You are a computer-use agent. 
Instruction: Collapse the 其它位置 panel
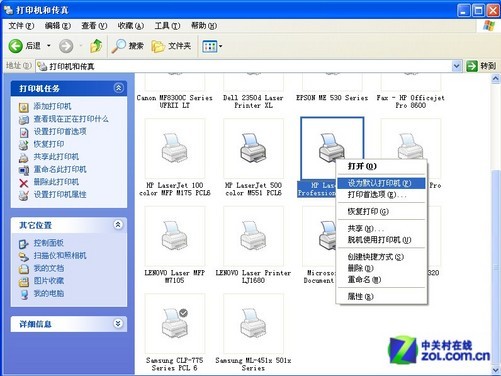click(118, 225)
